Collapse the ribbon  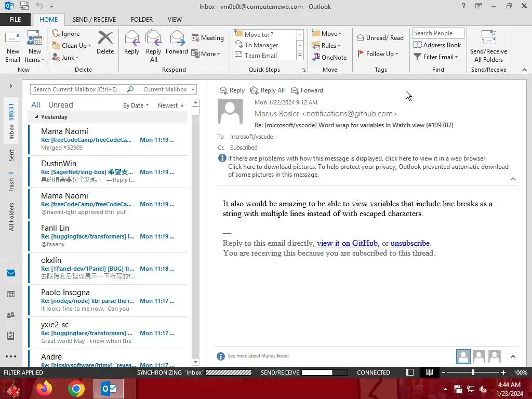point(524,70)
